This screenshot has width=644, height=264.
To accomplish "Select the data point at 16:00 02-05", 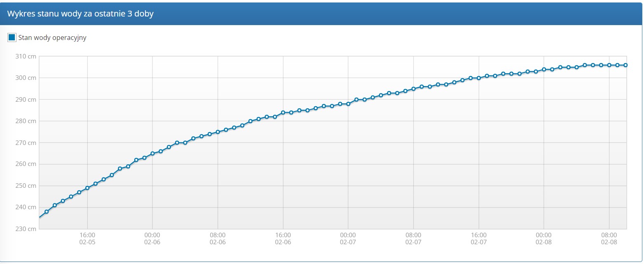I will 87,188.
